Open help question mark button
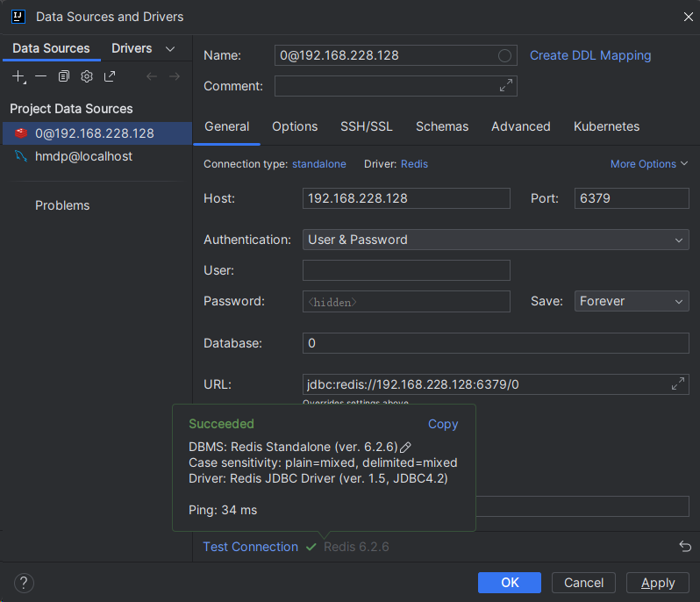 tap(24, 583)
